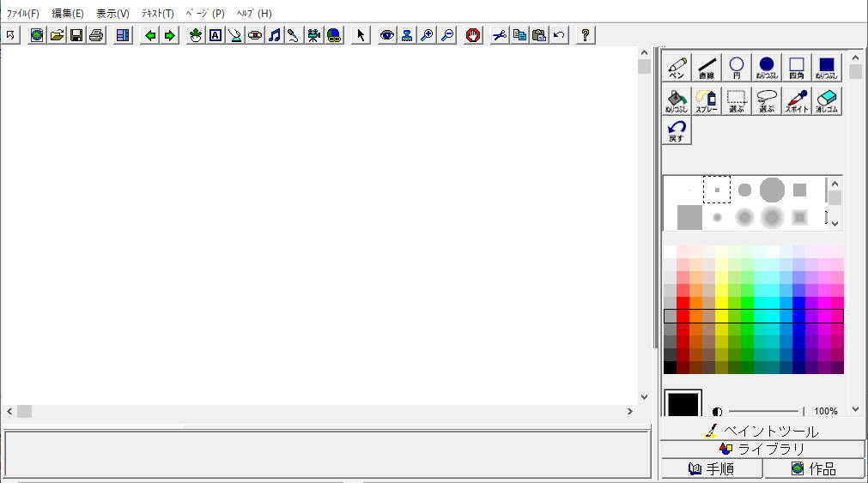Select the rectangular 選ぶ selection tool
The image size is (868, 483).
[737, 100]
